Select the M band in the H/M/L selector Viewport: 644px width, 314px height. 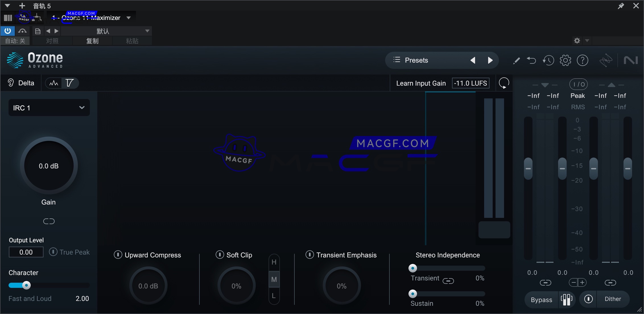point(274,279)
